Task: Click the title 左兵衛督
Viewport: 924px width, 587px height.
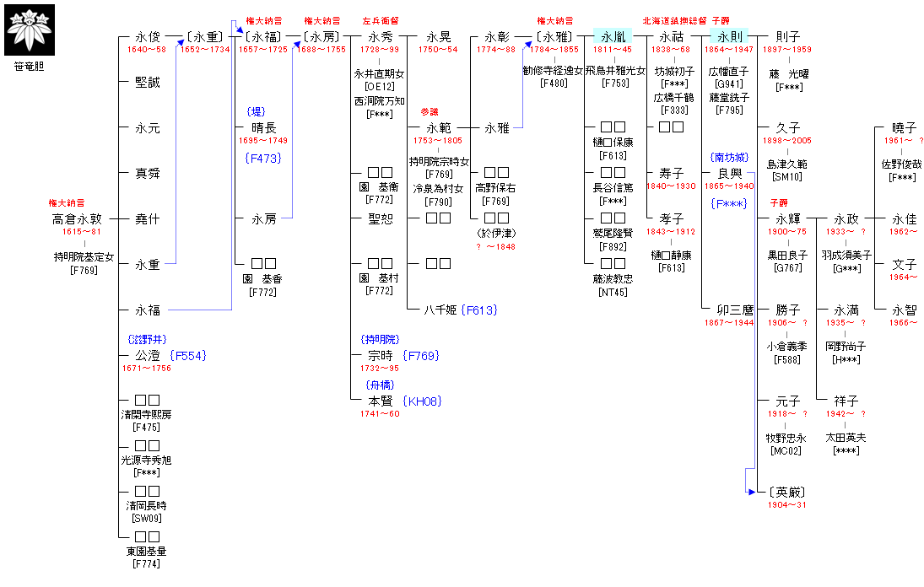Action: pos(380,21)
